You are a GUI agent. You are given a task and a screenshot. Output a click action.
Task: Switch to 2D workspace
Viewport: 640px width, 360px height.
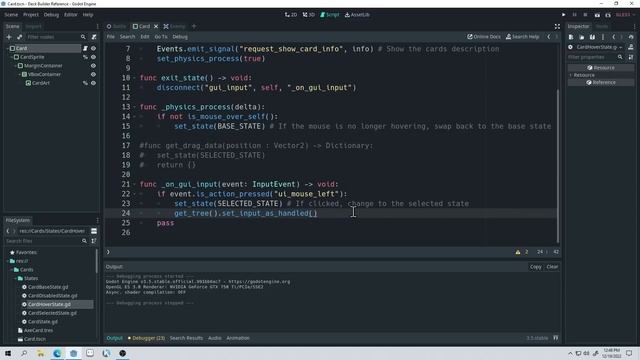[x=291, y=15]
